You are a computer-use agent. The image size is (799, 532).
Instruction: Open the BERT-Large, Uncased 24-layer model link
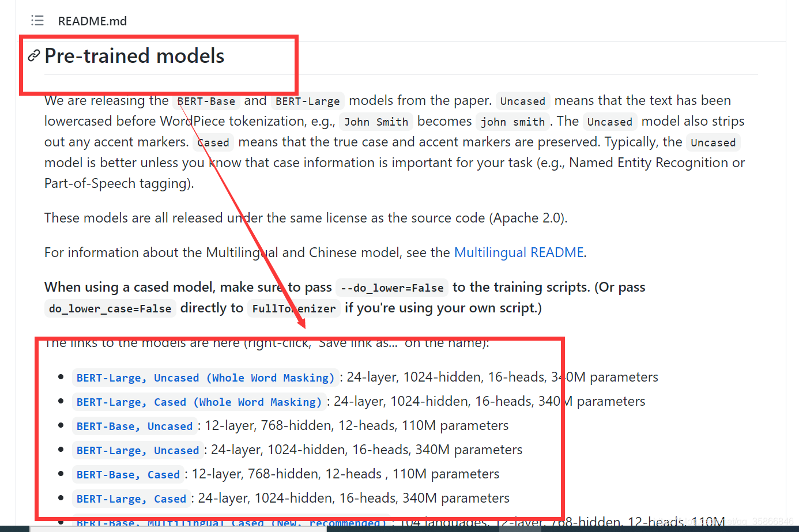pos(138,450)
